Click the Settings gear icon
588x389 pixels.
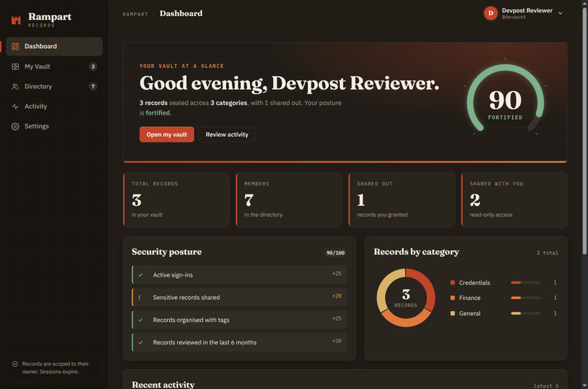pyautogui.click(x=15, y=126)
